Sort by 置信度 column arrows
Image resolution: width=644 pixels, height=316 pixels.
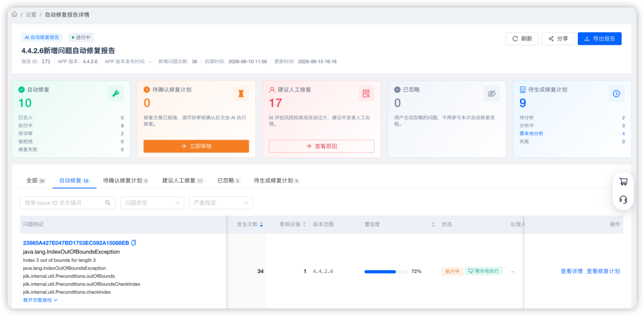point(433,224)
